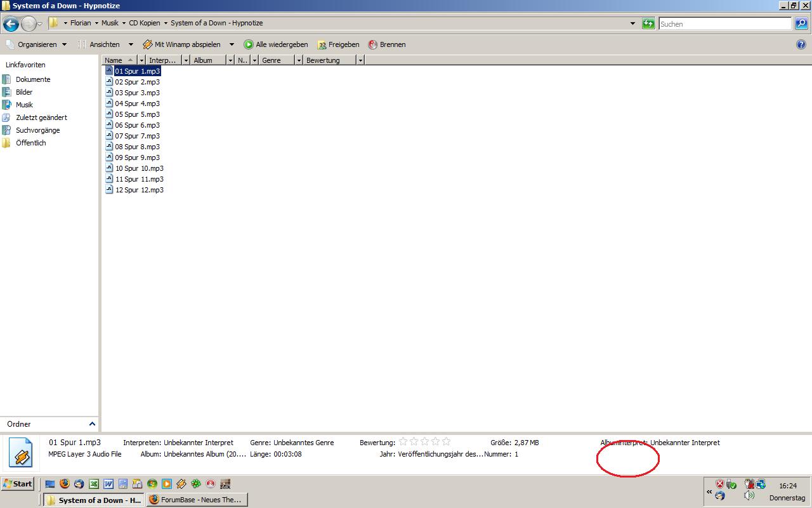
Task: Click the Bewertung column header
Action: pos(330,60)
